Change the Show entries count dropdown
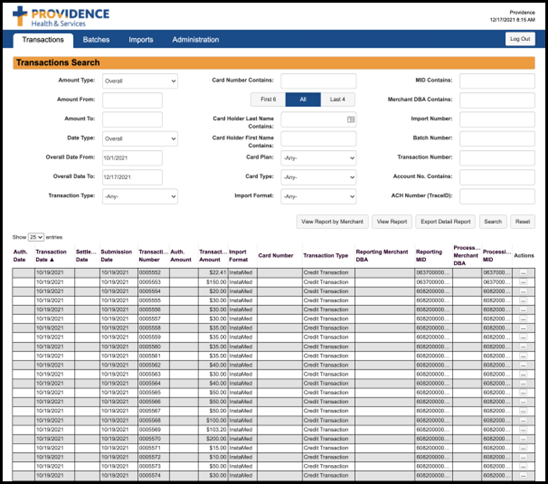548x484 pixels. click(x=36, y=237)
